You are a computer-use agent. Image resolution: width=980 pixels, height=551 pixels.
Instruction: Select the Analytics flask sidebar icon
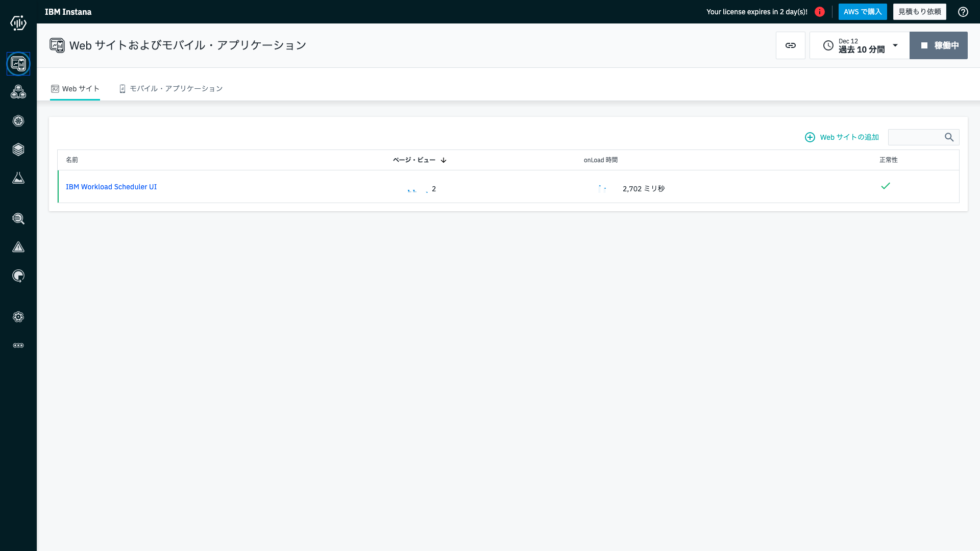[x=18, y=178]
